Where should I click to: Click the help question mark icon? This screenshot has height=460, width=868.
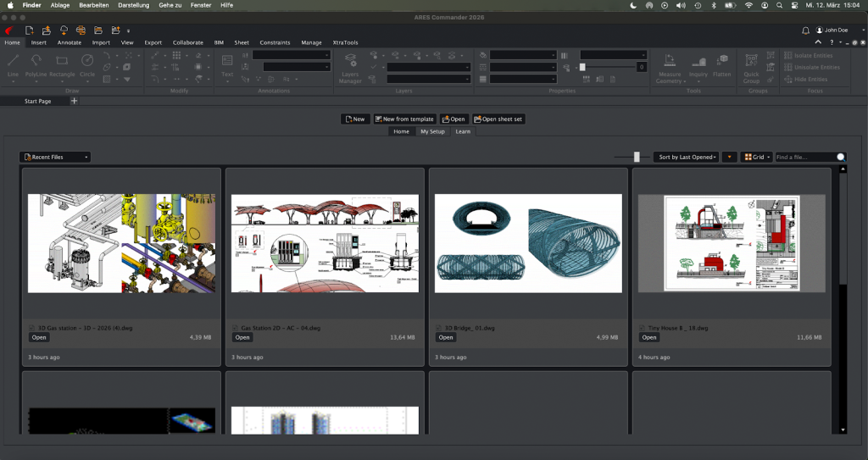pos(832,42)
